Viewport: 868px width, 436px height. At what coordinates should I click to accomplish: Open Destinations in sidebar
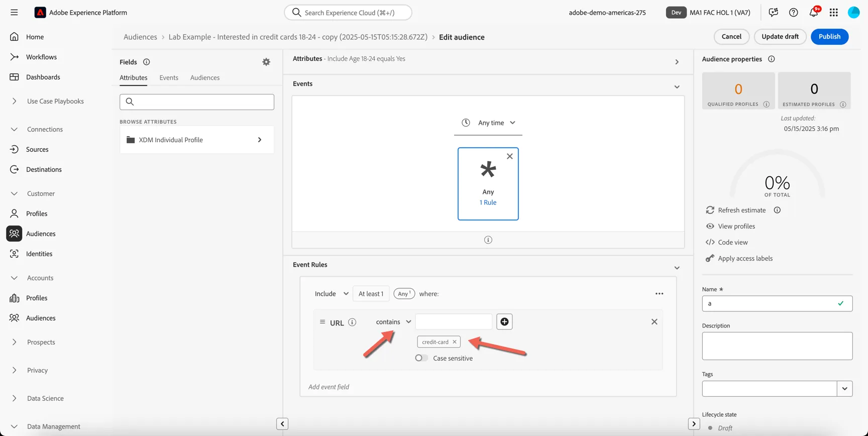[44, 169]
